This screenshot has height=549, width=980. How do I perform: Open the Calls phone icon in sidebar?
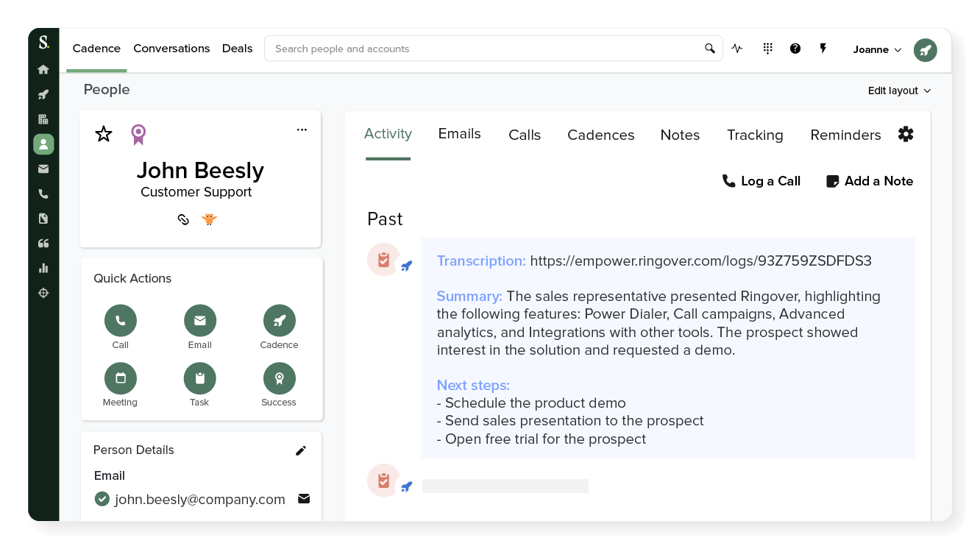[x=43, y=194]
